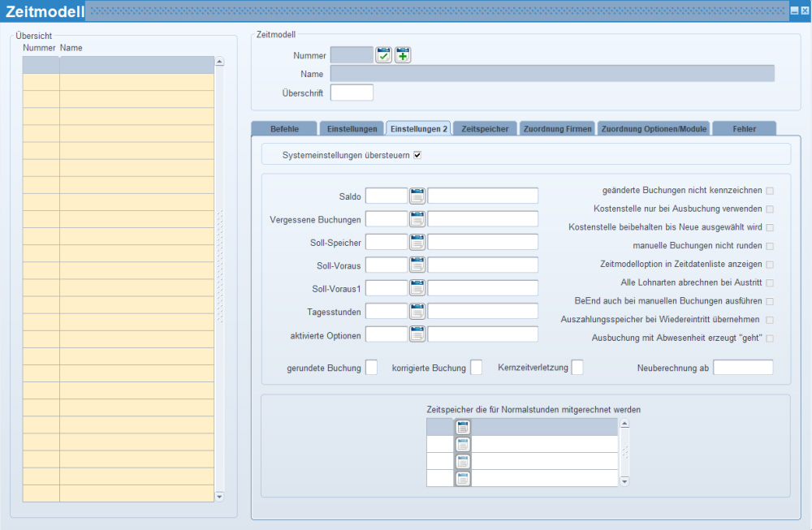Click the green plus icon beside Nummer

coord(403,55)
